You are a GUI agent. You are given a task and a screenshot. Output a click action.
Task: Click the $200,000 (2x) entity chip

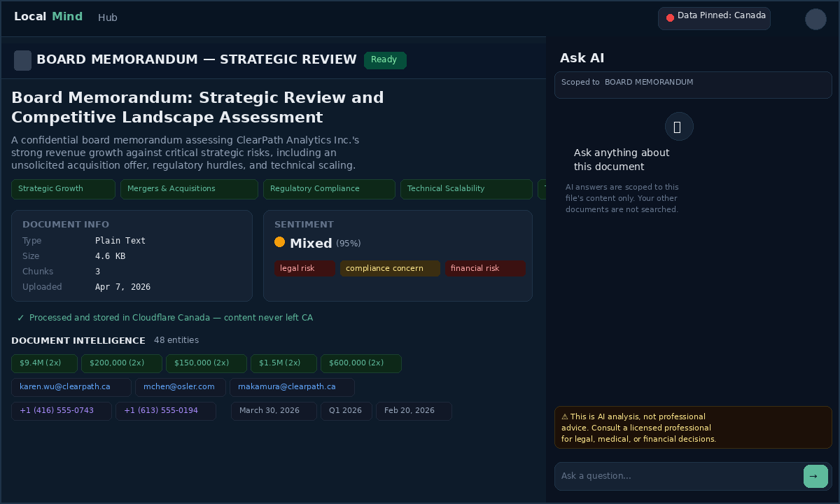pos(122,363)
